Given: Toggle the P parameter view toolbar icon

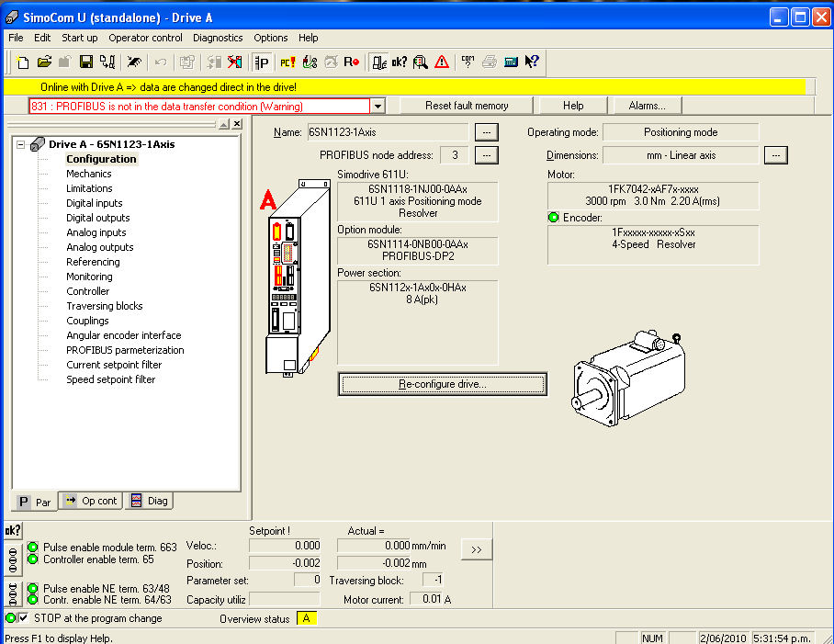Looking at the screenshot, I should [262, 62].
